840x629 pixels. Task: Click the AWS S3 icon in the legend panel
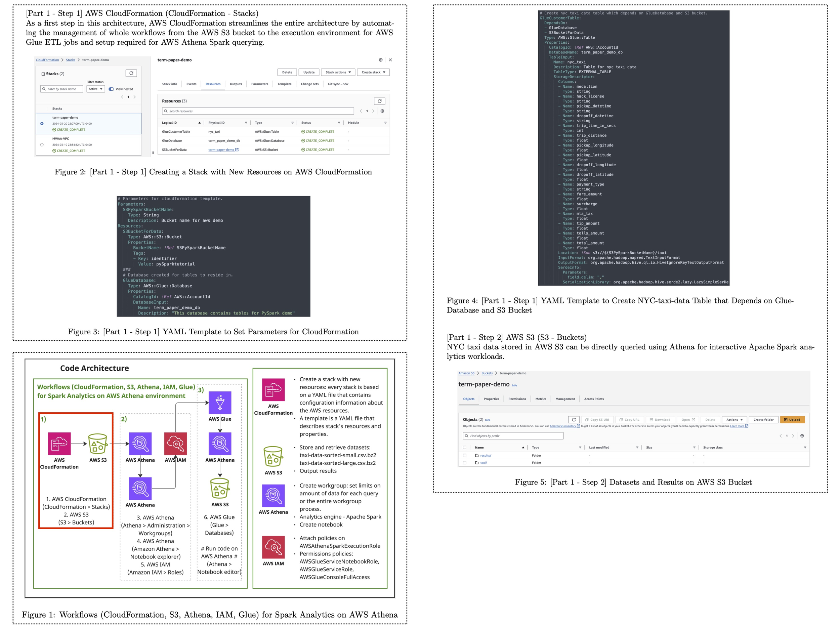tap(274, 456)
